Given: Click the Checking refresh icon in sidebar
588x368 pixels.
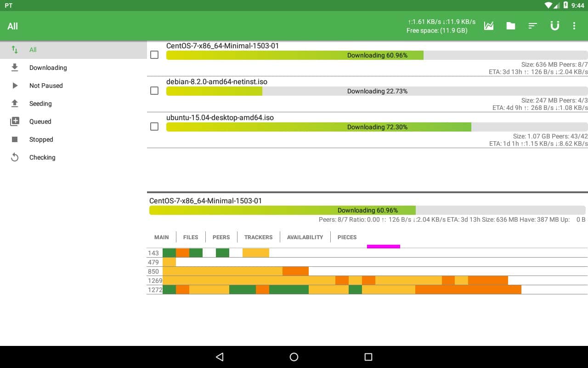Looking at the screenshot, I should click(x=15, y=157).
